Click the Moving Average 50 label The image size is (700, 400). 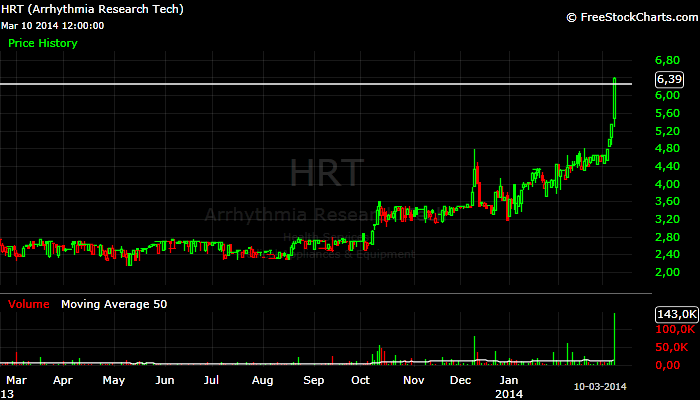point(114,304)
